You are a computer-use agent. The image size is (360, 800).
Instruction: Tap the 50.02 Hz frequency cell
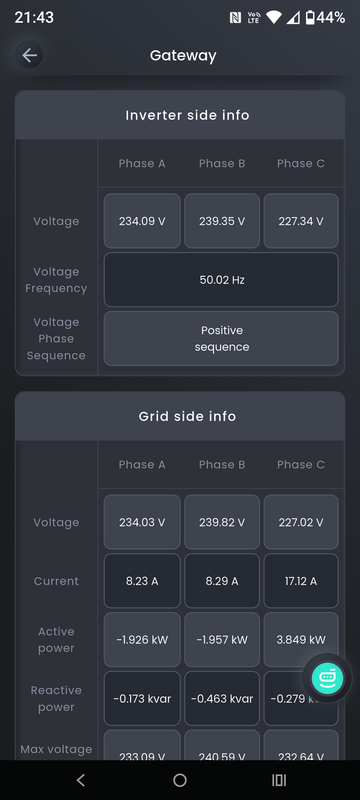221,280
